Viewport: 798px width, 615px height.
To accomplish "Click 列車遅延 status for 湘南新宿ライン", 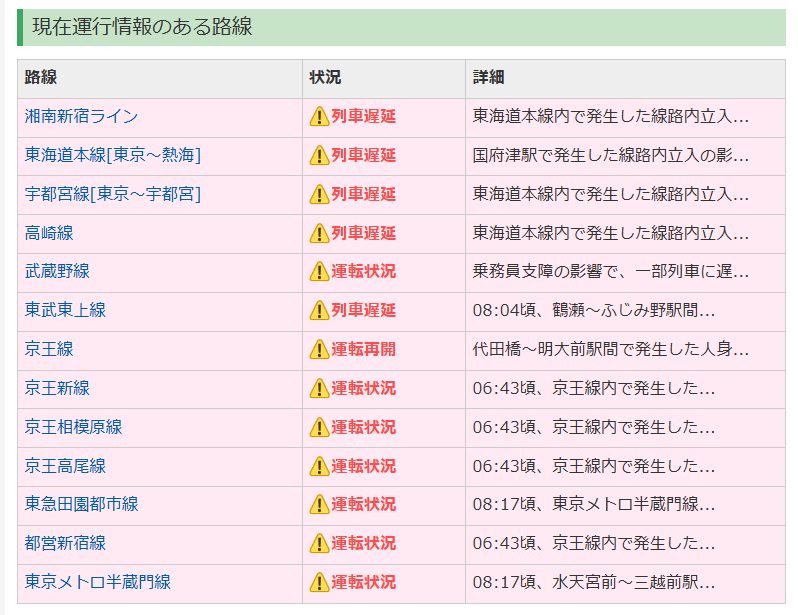I will [x=363, y=117].
